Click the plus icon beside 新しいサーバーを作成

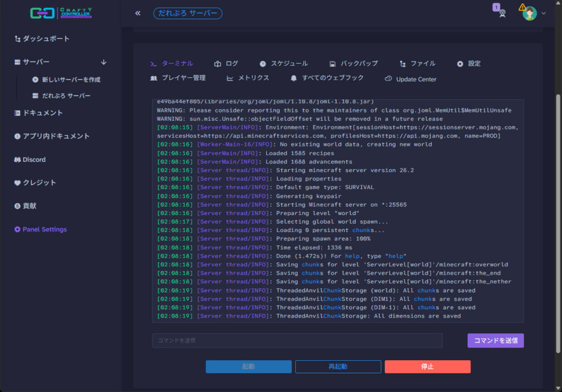(x=35, y=79)
